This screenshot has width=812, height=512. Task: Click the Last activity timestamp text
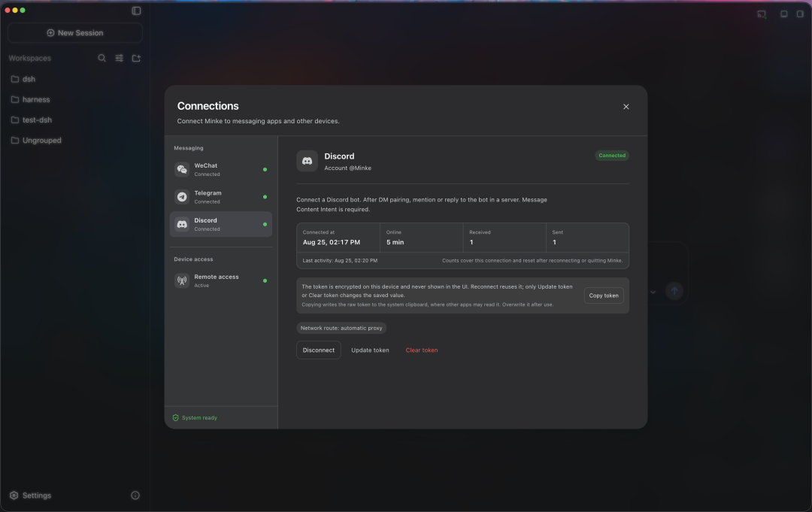341,260
